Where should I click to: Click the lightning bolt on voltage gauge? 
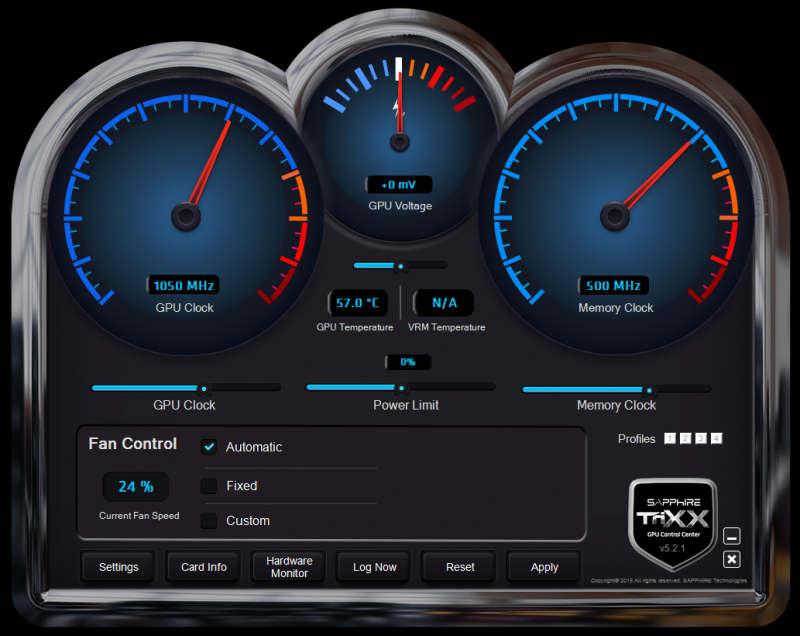(x=398, y=110)
